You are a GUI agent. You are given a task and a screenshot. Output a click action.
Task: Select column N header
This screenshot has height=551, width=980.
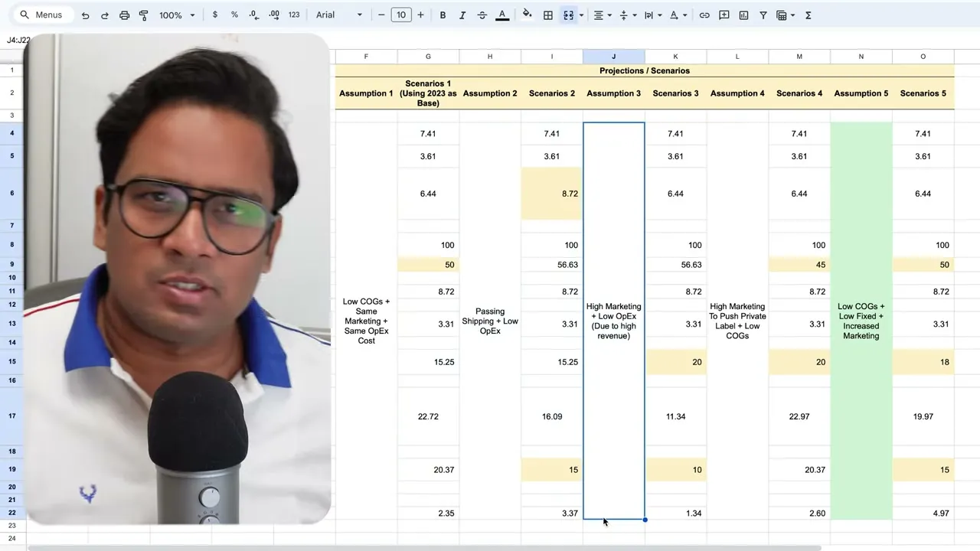click(x=861, y=57)
